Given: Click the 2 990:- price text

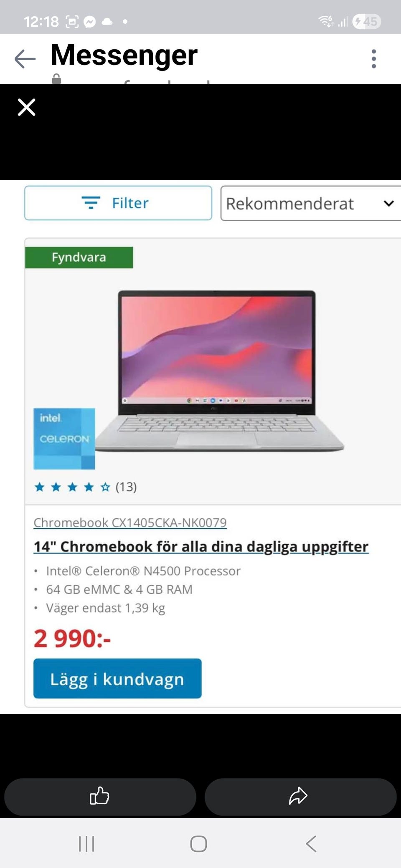Looking at the screenshot, I should click(72, 638).
